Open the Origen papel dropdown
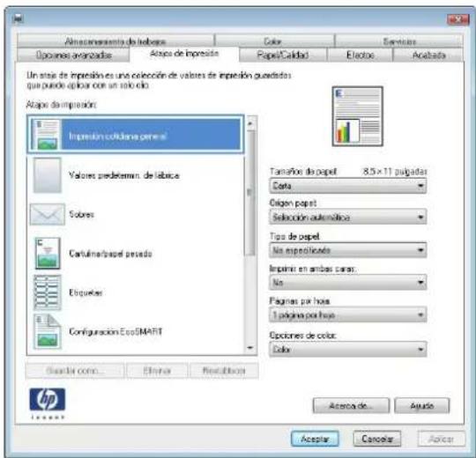Screen dimensions: 476x458 click(348, 218)
